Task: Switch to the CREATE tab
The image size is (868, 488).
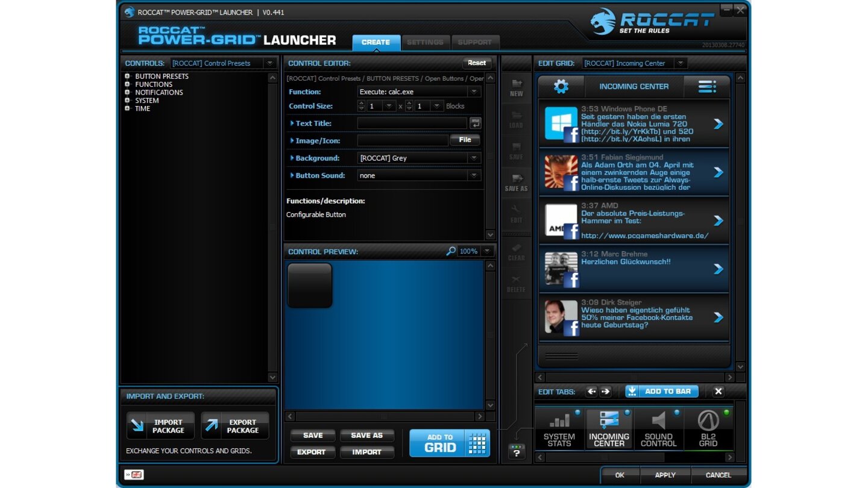Action: tap(376, 42)
